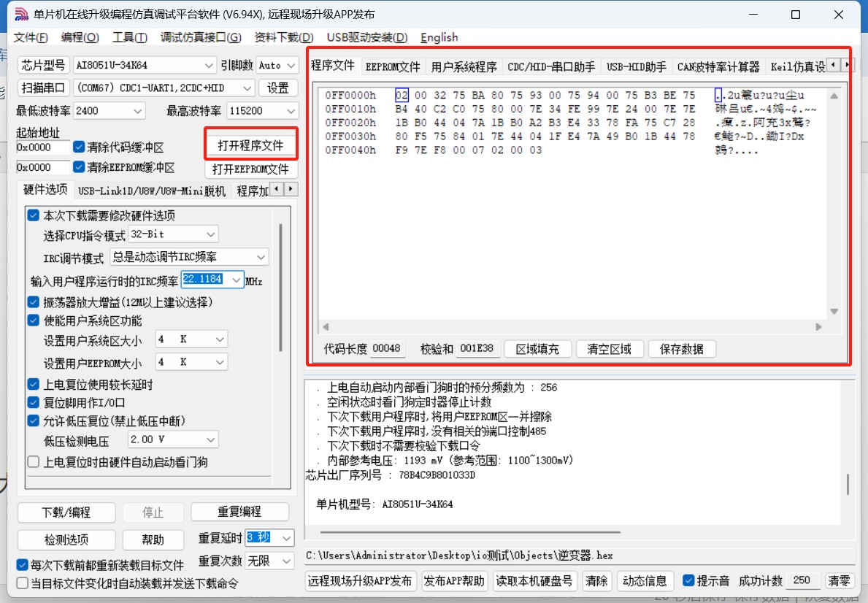The width and height of the screenshot is (868, 603).
Task: Click English menu item
Action: tap(439, 37)
